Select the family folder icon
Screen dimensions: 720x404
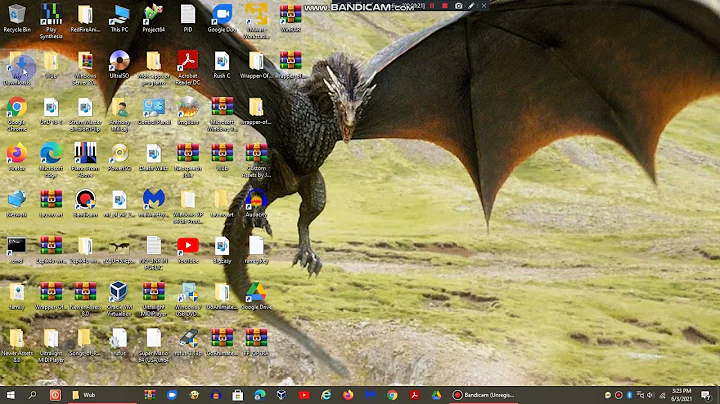tap(17, 296)
